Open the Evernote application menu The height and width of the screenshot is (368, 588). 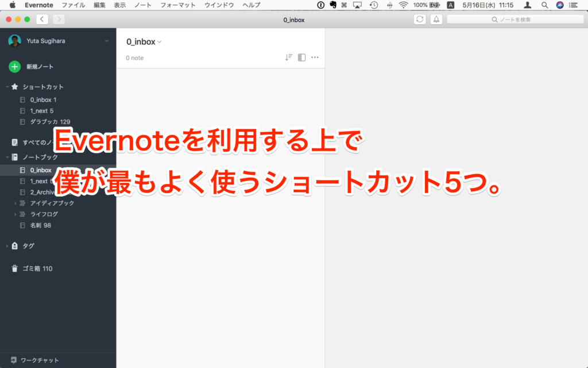coord(39,5)
